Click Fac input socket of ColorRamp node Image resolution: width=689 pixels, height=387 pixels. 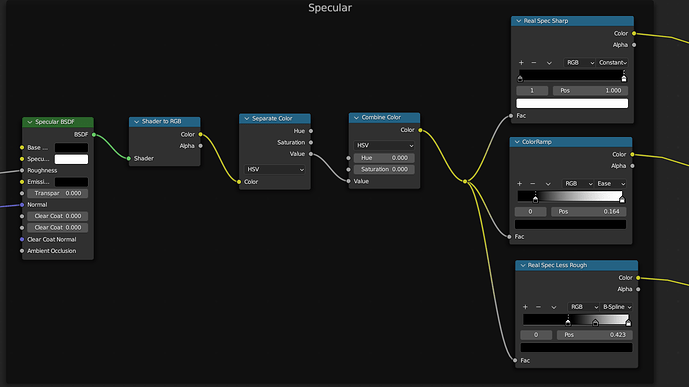point(509,237)
